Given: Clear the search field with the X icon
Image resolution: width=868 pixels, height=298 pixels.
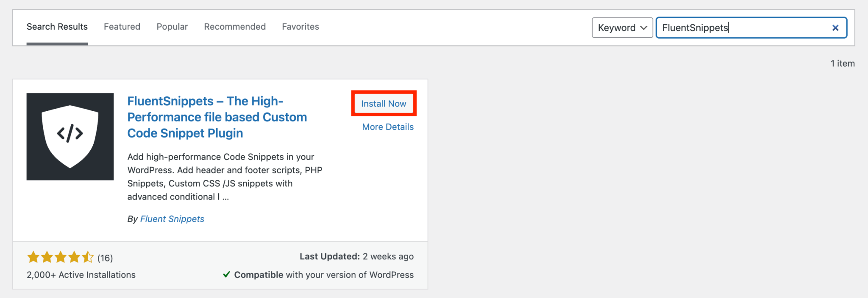Looking at the screenshot, I should (835, 28).
